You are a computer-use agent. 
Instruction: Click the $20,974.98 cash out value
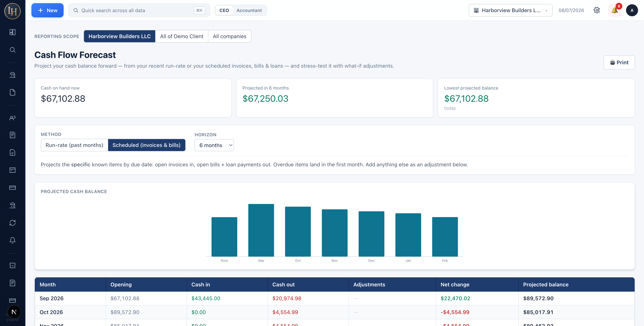coord(287,298)
